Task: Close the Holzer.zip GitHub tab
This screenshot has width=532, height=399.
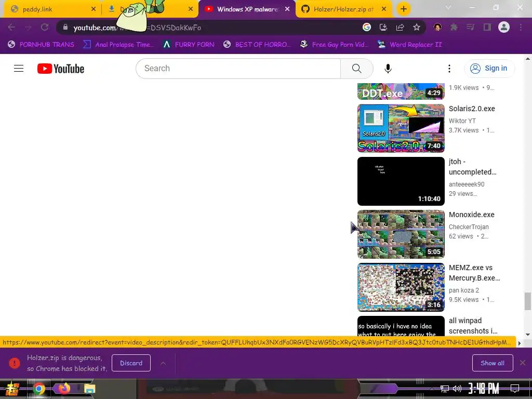Action: [x=384, y=9]
